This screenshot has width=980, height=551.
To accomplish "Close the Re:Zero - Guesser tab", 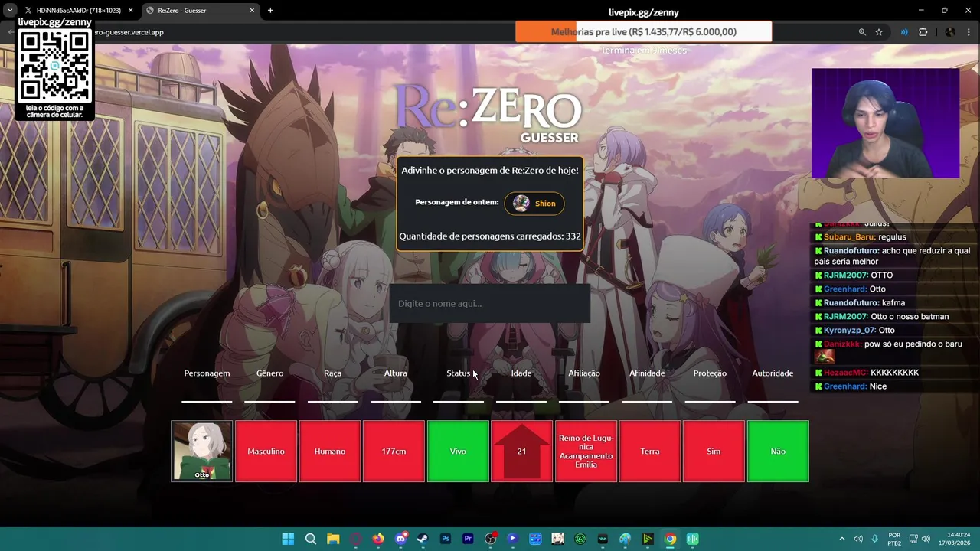I will pyautogui.click(x=252, y=11).
